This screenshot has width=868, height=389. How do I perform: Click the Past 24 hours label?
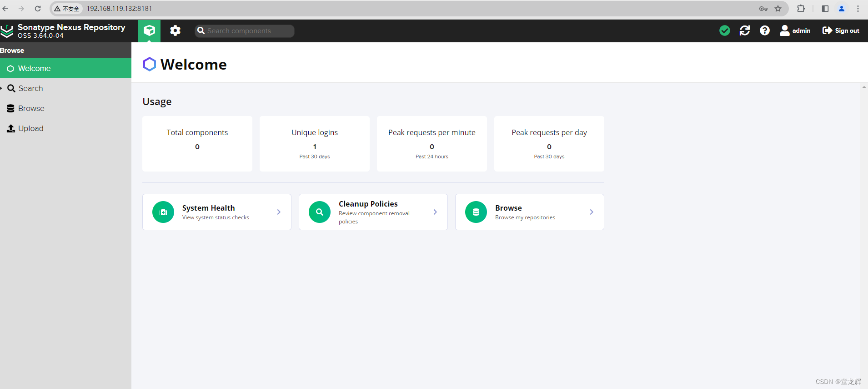coord(432,157)
